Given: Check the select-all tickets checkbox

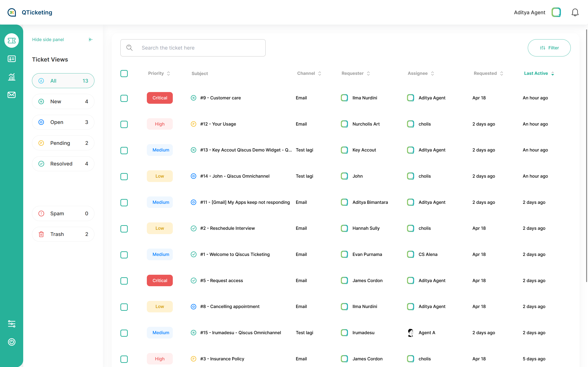Looking at the screenshot, I should [x=124, y=73].
